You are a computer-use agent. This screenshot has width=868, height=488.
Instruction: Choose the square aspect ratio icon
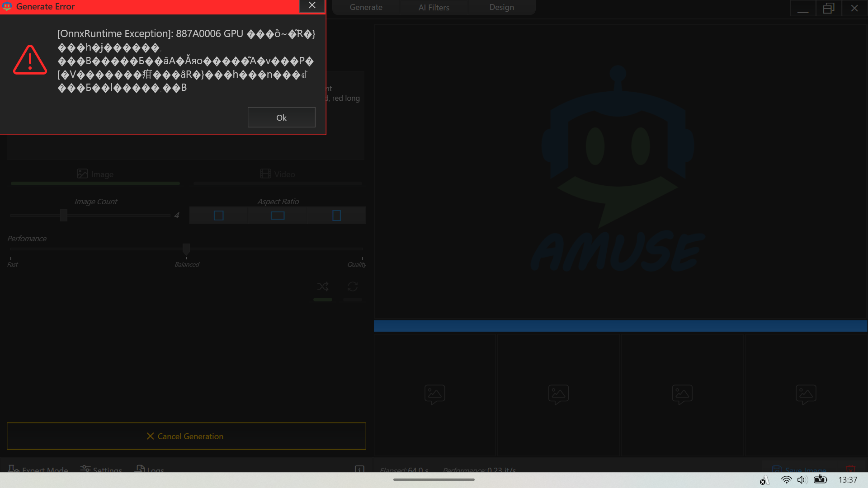pos(218,216)
